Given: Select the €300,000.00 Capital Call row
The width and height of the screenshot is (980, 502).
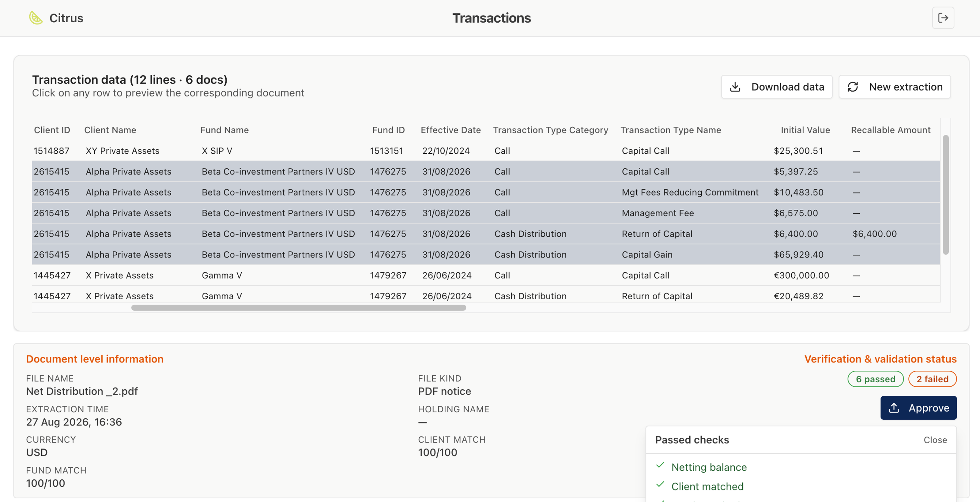Looking at the screenshot, I should coord(486,275).
